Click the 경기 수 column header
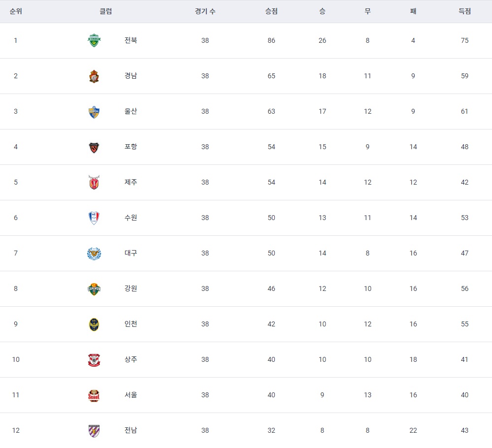This screenshot has height=448, width=492. point(205,11)
